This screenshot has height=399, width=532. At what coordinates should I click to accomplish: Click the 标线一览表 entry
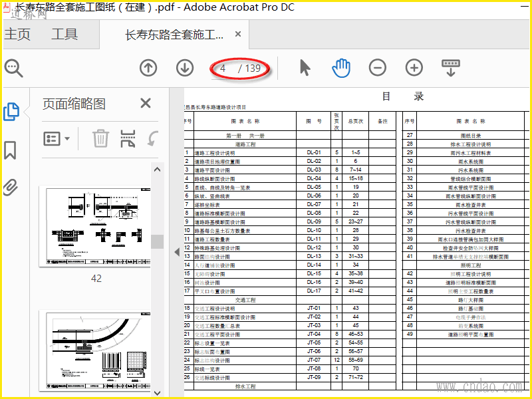(x=207, y=369)
